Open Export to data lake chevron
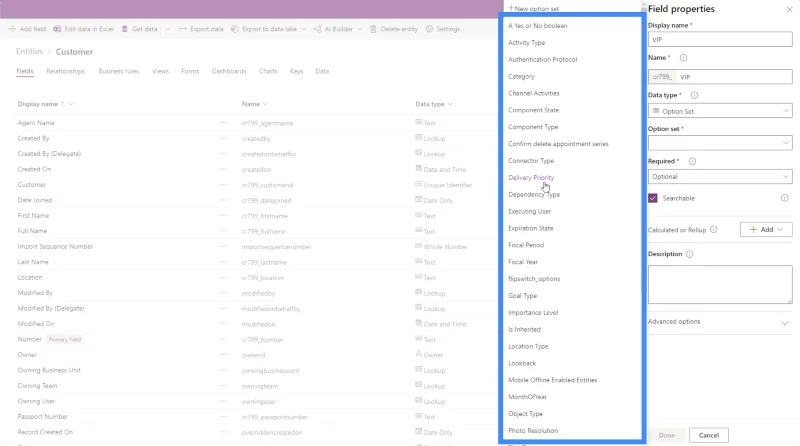The image size is (800, 446). pos(303,29)
